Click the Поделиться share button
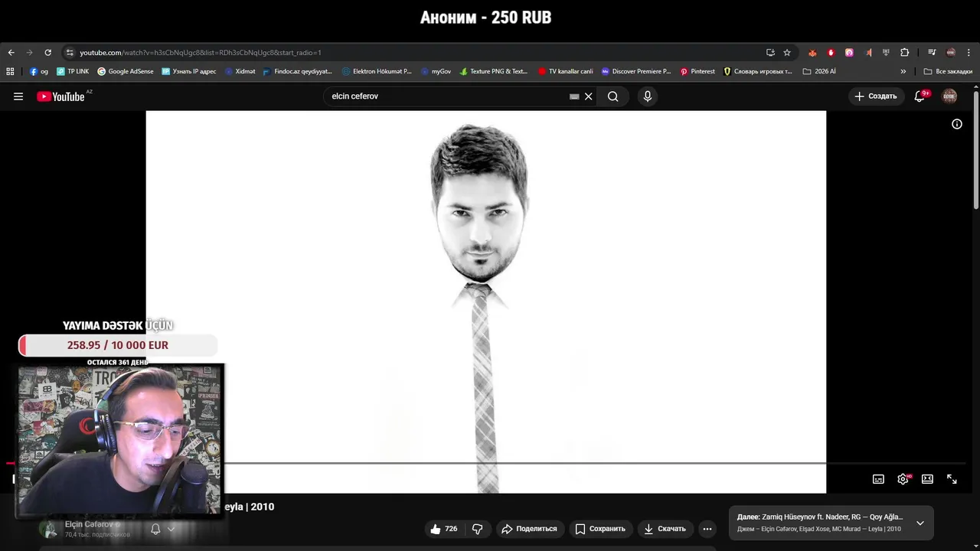This screenshot has height=551, width=980. click(x=529, y=529)
